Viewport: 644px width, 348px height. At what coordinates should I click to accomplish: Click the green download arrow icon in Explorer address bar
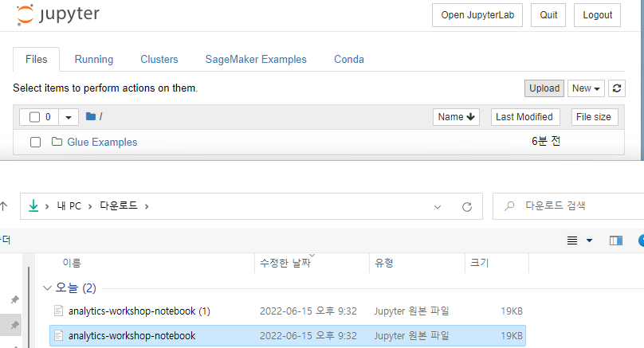[33, 205]
